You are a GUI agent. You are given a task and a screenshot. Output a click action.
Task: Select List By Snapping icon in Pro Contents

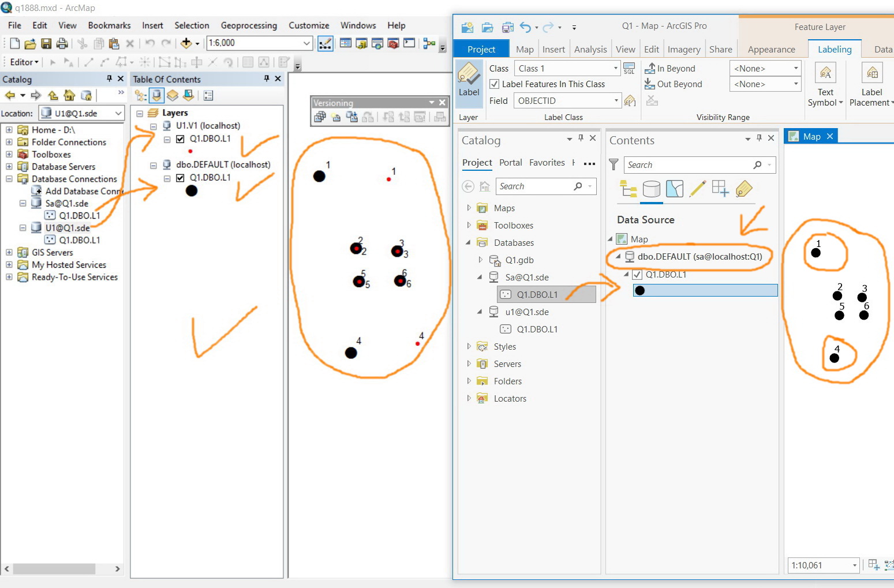pyautogui.click(x=720, y=189)
